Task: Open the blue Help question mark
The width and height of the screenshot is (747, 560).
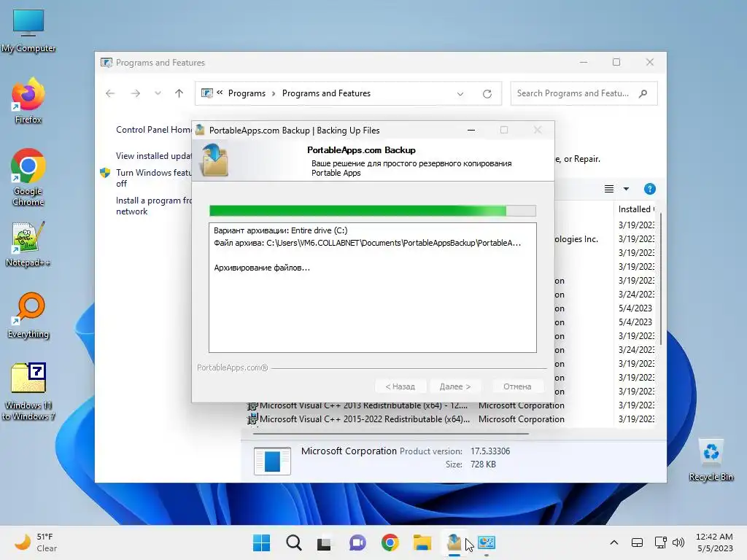Action: click(649, 189)
